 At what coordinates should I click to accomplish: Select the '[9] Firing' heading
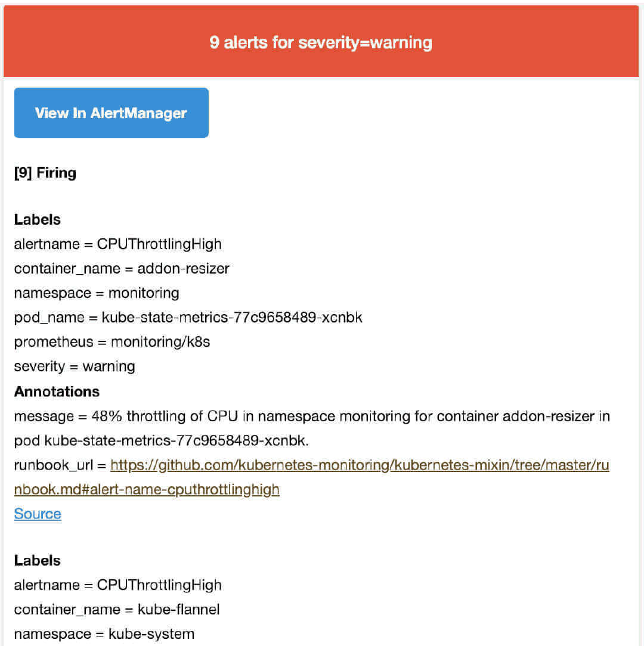[x=45, y=173]
